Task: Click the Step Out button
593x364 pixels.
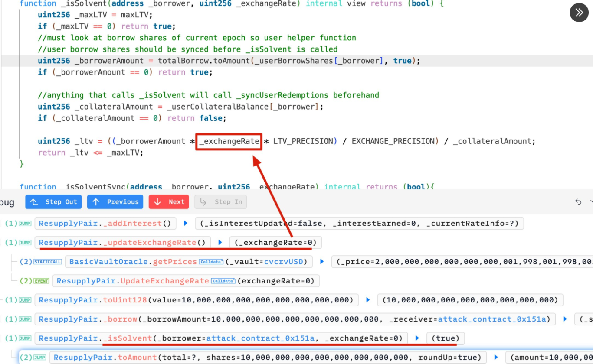Action: (x=54, y=201)
